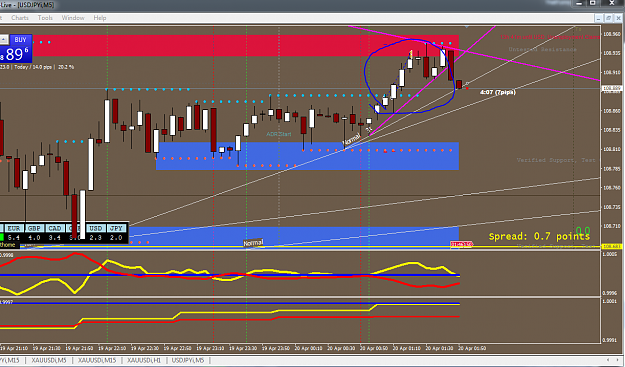Click the USD Unemployment Claims news countdown text
Screen dimensions: 625x367
click(x=550, y=37)
